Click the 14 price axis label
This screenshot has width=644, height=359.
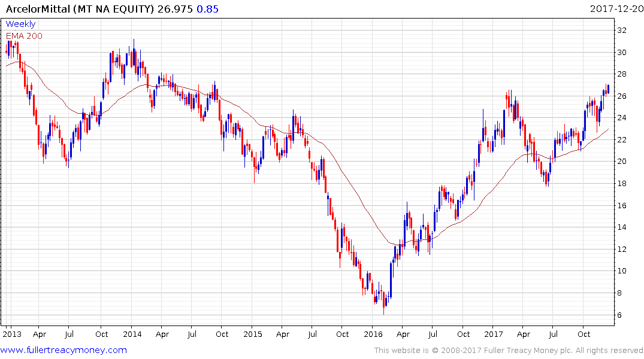(621, 227)
